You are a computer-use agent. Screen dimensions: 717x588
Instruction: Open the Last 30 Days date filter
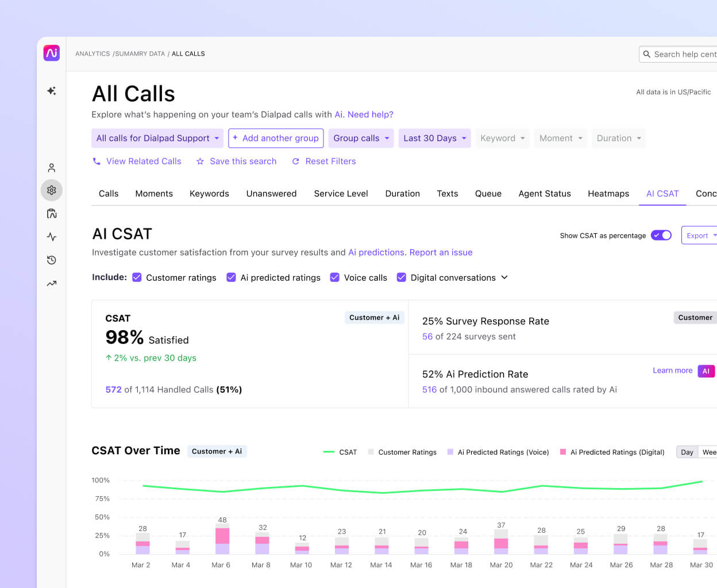(434, 138)
